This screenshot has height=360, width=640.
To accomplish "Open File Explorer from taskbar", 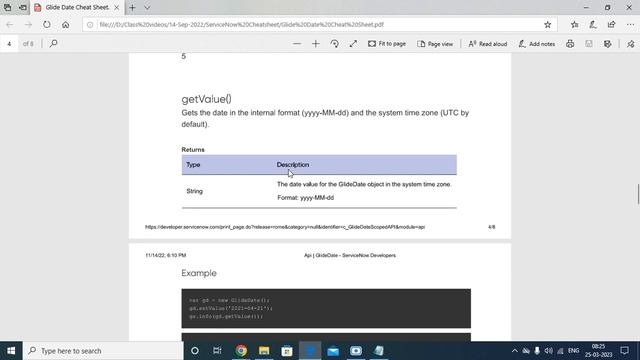I will (x=264, y=351).
